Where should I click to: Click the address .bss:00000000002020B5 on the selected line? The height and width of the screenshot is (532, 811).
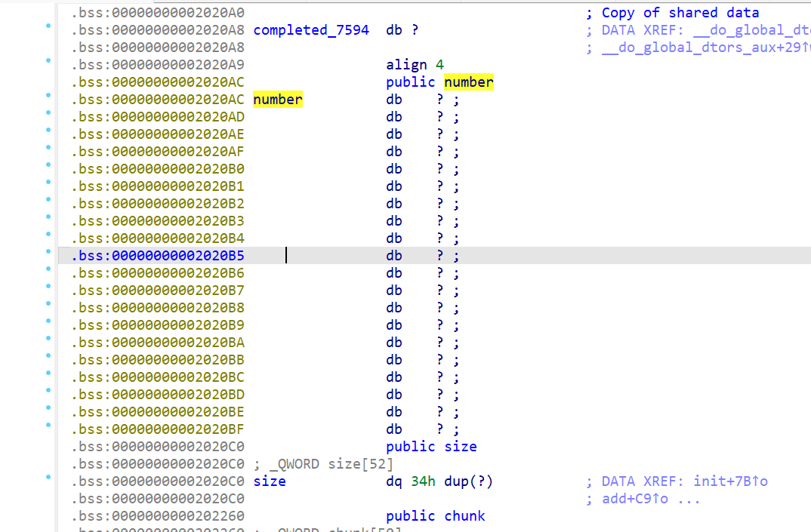[x=158, y=256]
